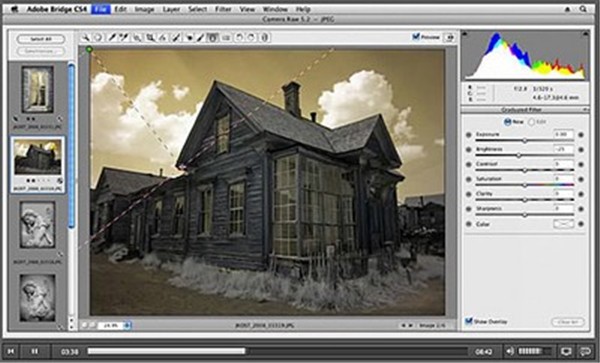Click the minus button left of Exposure
Screen dimensions: 600x363
pos(469,135)
